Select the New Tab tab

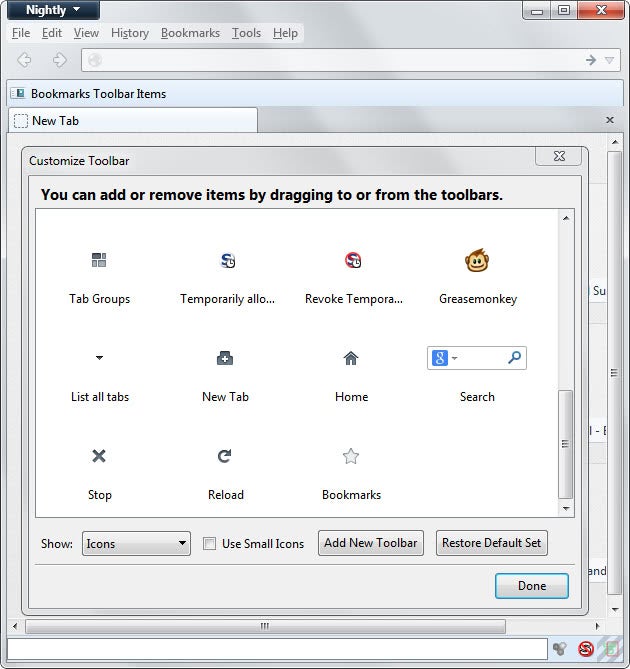(133, 120)
